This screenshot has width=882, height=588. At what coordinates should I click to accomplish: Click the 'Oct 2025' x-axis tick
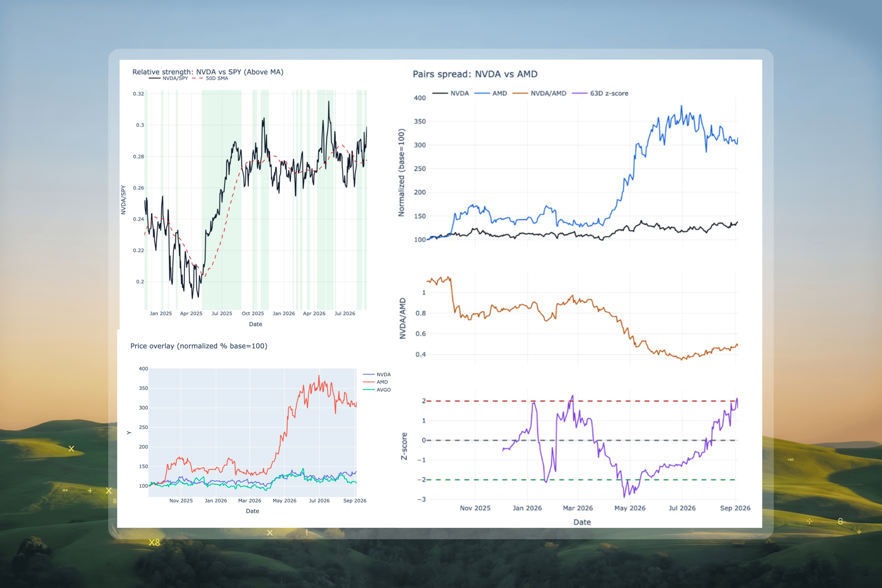[253, 314]
